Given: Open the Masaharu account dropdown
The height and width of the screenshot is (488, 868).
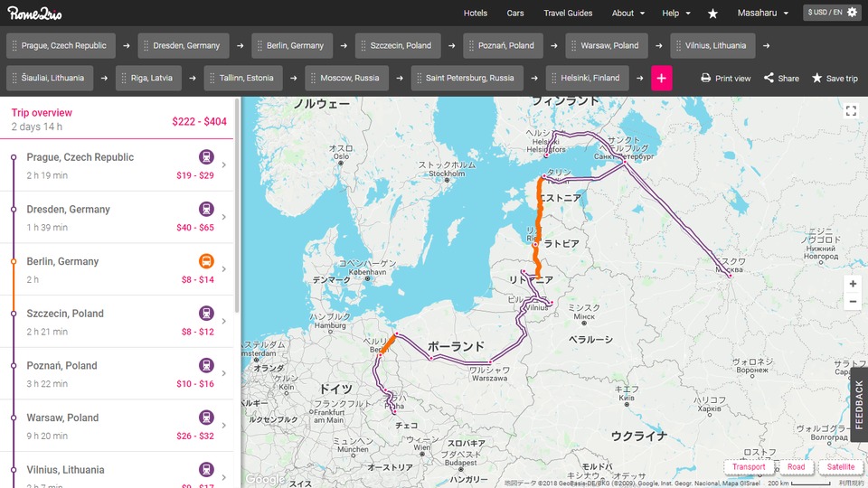Looking at the screenshot, I should [x=762, y=13].
